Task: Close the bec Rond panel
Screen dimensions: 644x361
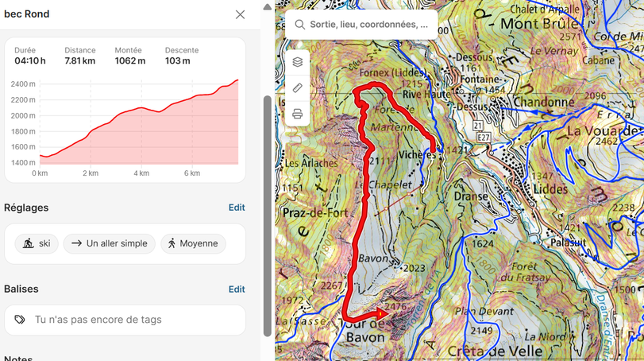Action: pyautogui.click(x=240, y=14)
